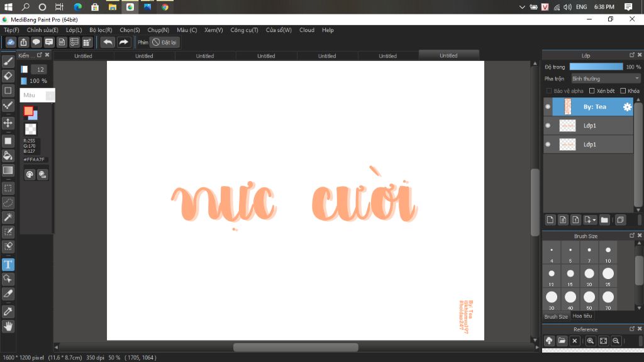Switch to the Hoa tiêu tab
The width and height of the screenshot is (644, 362).
582,316
